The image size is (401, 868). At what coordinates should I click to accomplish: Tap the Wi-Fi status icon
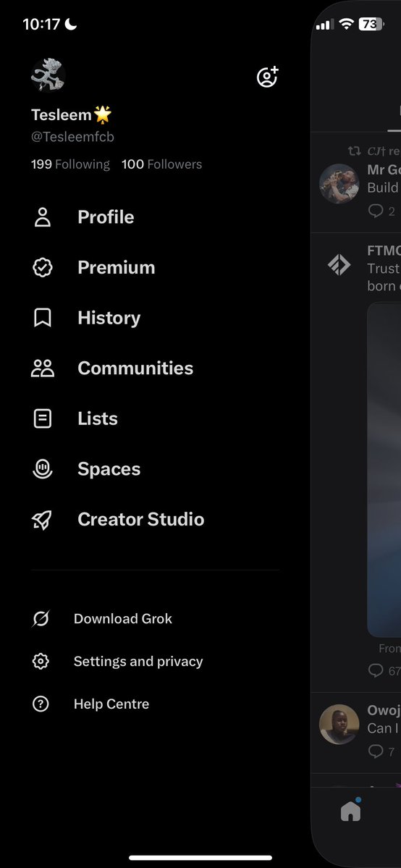(346, 24)
